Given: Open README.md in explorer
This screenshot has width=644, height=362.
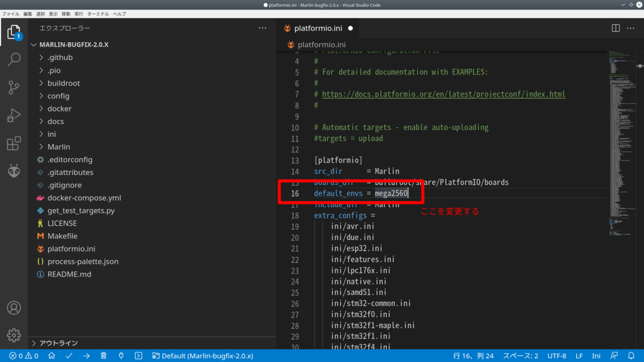Looking at the screenshot, I should tap(69, 274).
